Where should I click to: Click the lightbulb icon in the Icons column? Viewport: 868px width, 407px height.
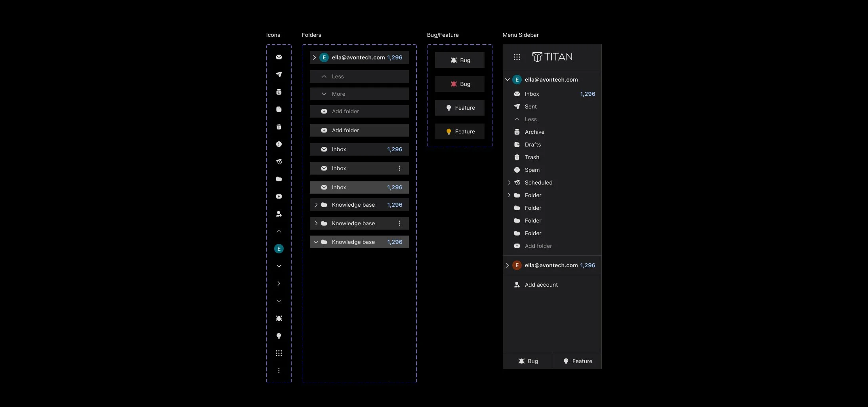pyautogui.click(x=279, y=335)
